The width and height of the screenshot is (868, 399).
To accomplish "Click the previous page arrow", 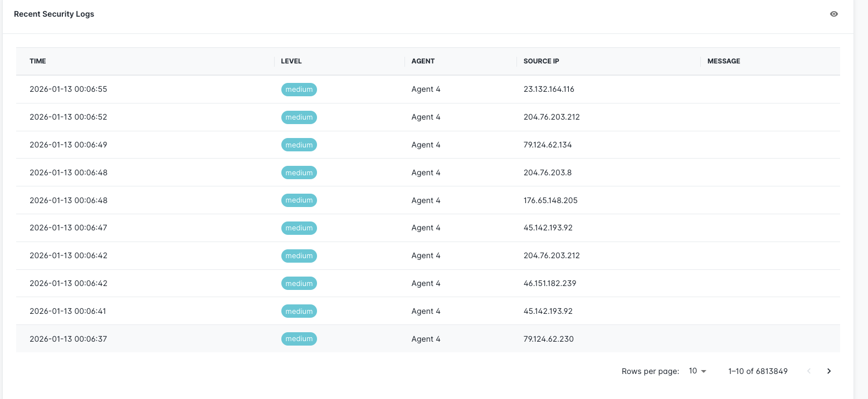I will click(x=808, y=371).
